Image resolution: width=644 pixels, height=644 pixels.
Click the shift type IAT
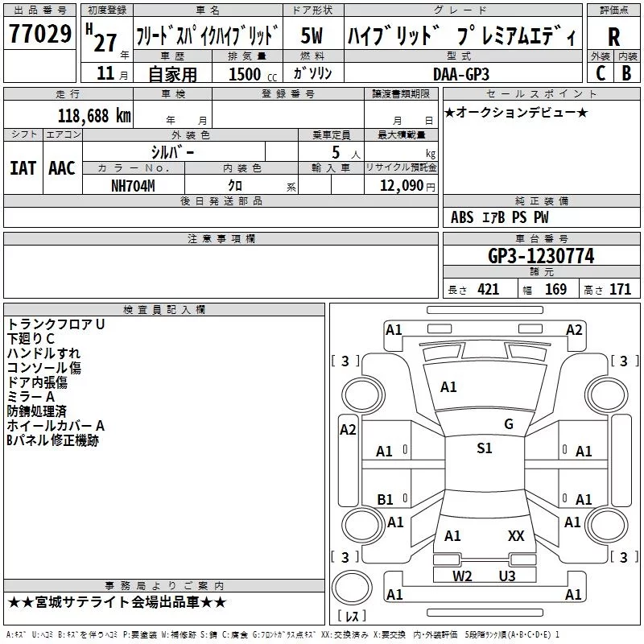tap(23, 168)
